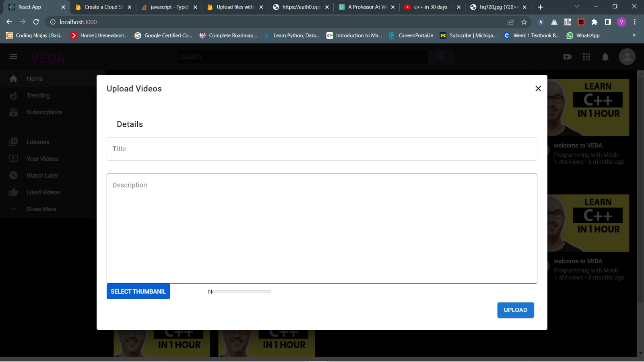
Task: Open Liked Videos thumbs-up icon
Action: (43, 192)
